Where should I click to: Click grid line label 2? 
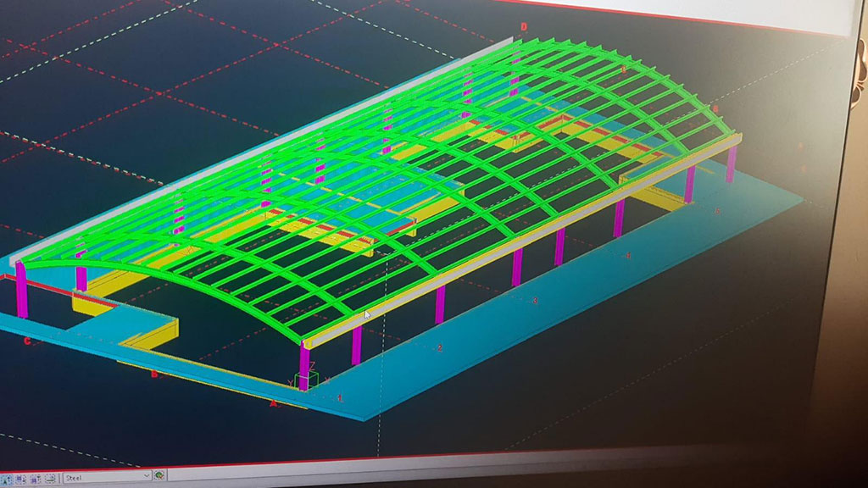pyautogui.click(x=440, y=348)
